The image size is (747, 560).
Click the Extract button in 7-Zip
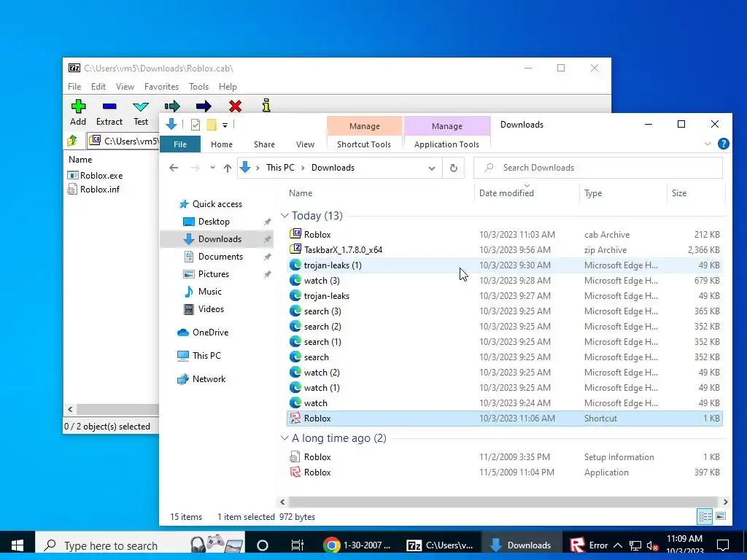click(109, 113)
